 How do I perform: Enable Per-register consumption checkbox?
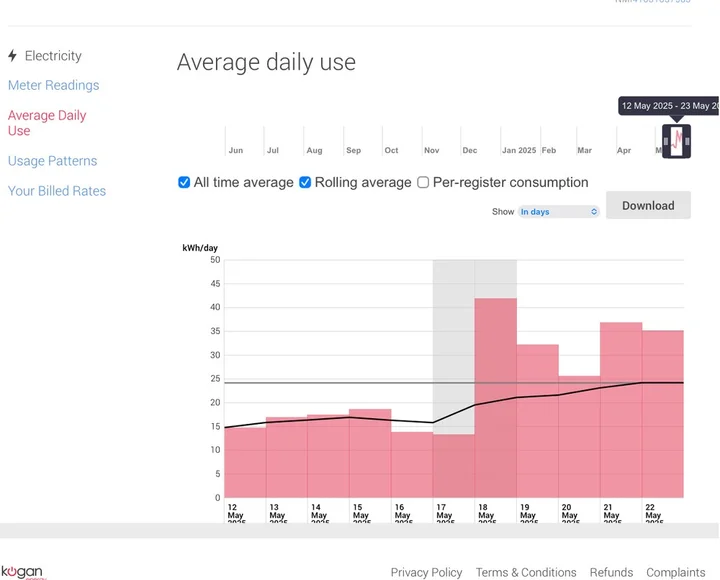423,182
